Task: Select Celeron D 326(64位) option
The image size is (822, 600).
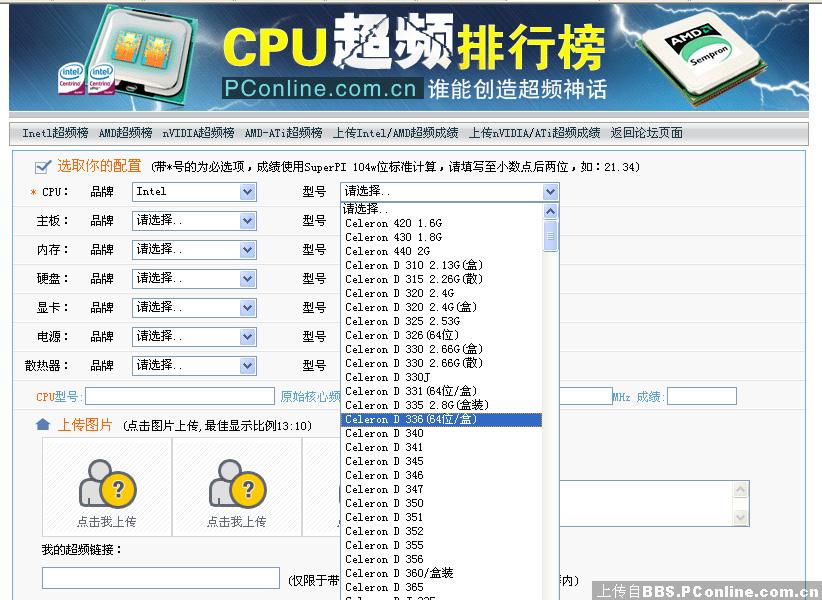Action: (441, 335)
